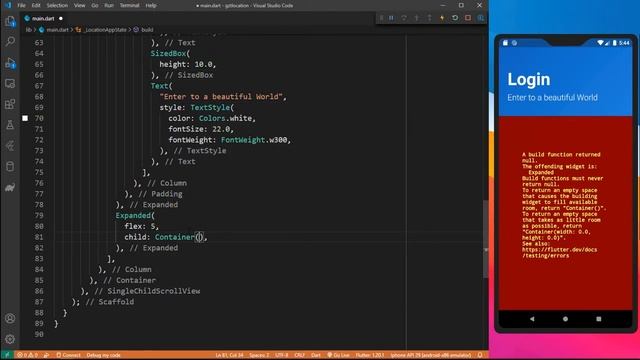This screenshot has height=360, width=640.
Task: Click main.dart breadcrumb segment
Action: point(57,30)
